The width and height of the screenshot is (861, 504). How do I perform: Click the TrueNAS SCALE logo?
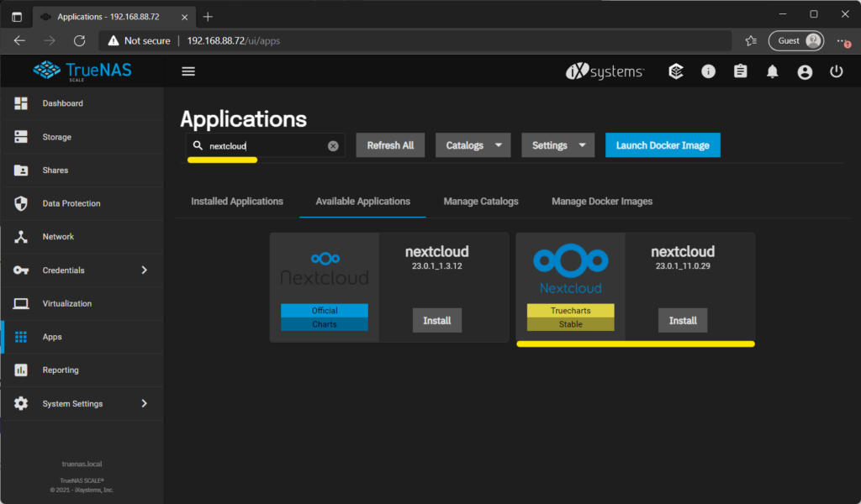(82, 71)
